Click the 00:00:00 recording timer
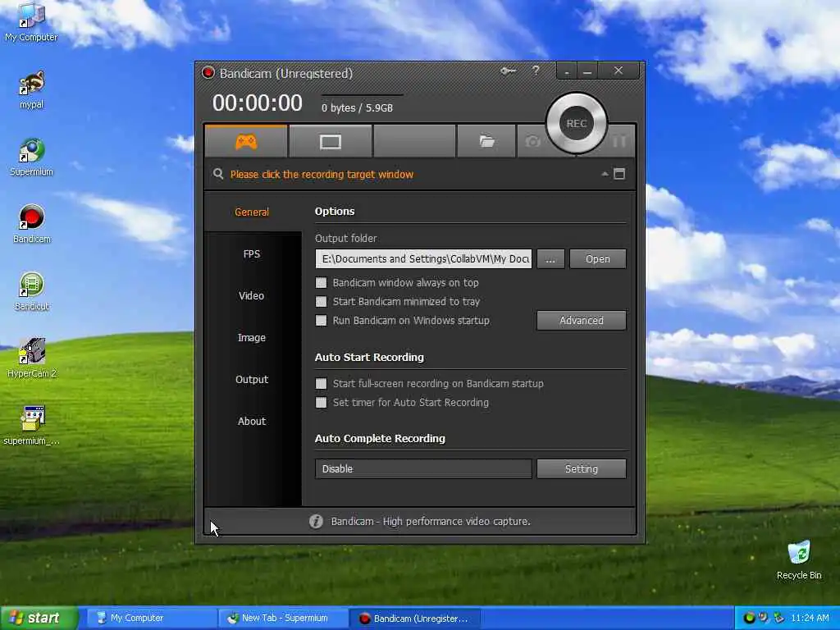 (258, 103)
